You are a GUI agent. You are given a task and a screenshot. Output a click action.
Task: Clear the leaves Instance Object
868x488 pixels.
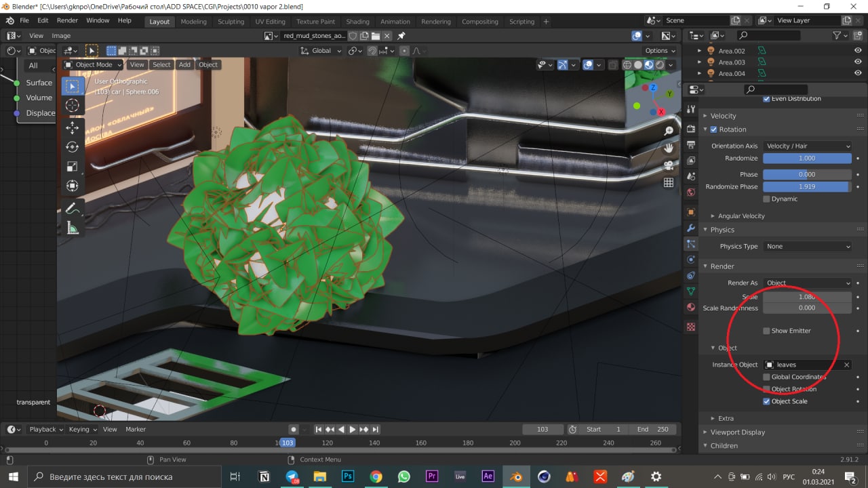tap(846, 365)
